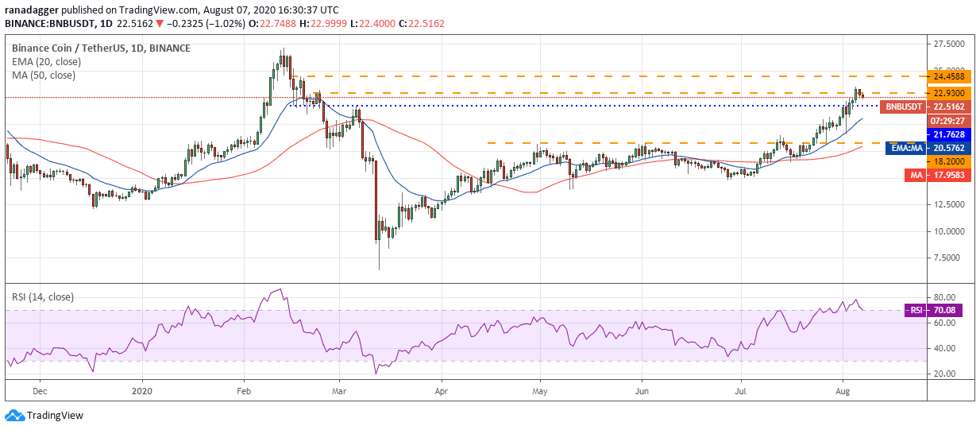
Task: Click the 22.9300 orange price label
Action: click(x=949, y=93)
